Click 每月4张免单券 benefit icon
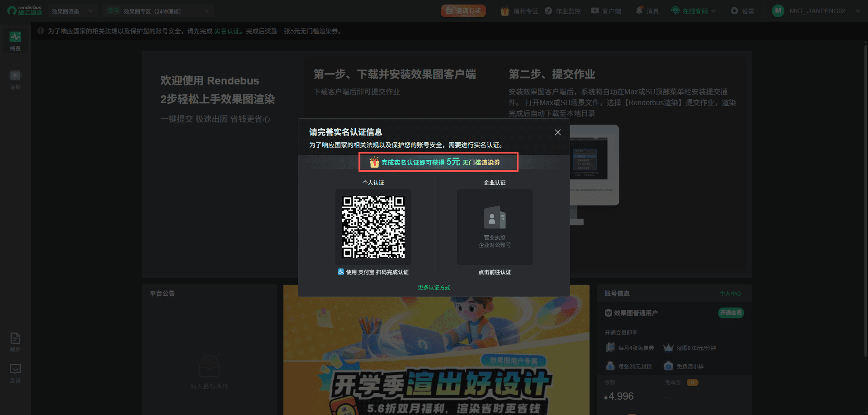 coord(610,348)
